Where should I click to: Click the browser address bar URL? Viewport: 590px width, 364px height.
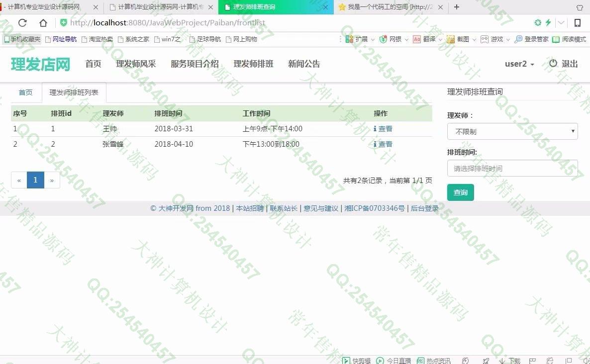coord(168,22)
